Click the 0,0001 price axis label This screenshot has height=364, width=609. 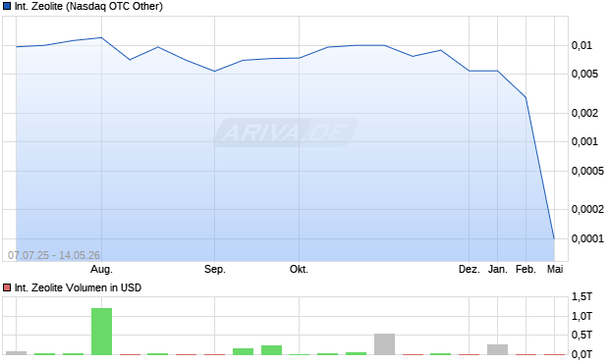coord(587,238)
